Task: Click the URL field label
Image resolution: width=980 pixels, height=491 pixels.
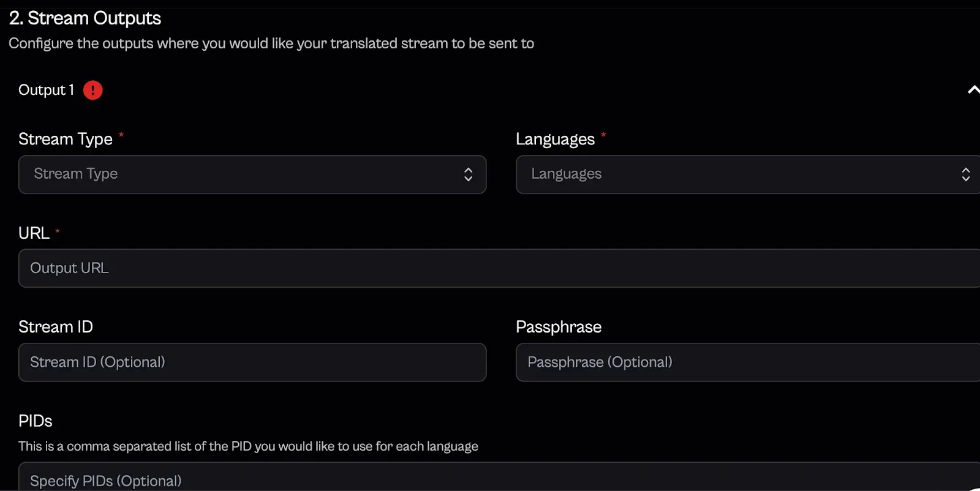Action: 34,233
